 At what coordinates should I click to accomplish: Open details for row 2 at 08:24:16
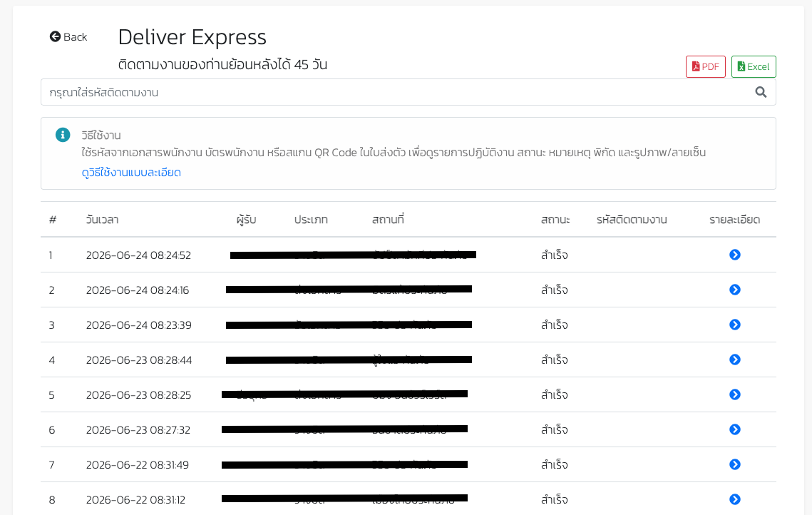(735, 290)
